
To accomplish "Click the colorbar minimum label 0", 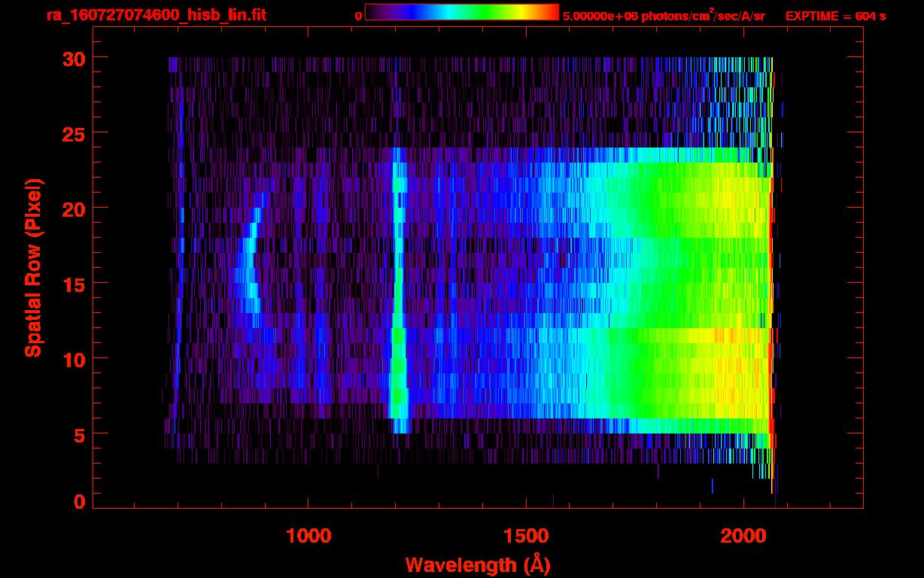I will 358,16.
